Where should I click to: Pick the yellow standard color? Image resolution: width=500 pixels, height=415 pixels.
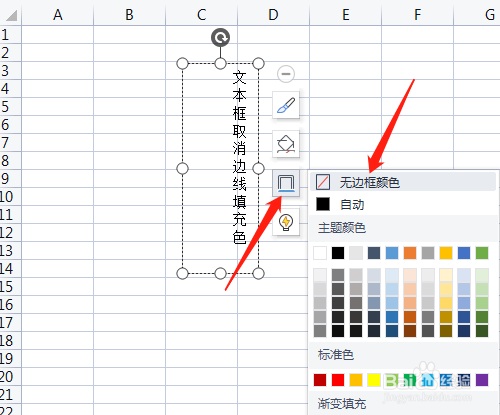[374, 380]
